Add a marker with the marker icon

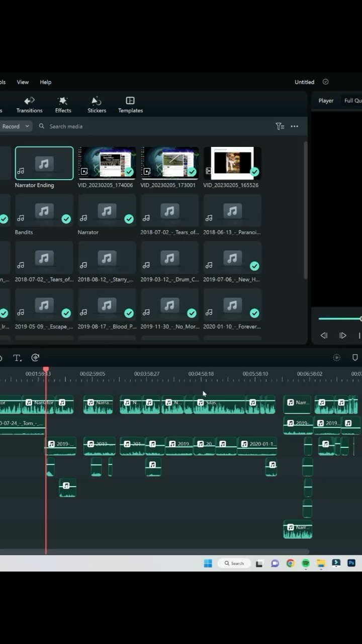355,358
